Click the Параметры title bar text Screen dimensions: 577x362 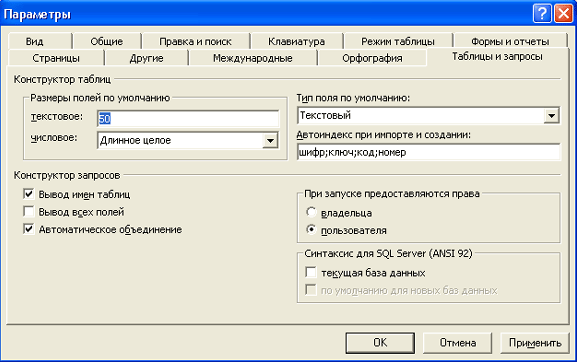37,14
